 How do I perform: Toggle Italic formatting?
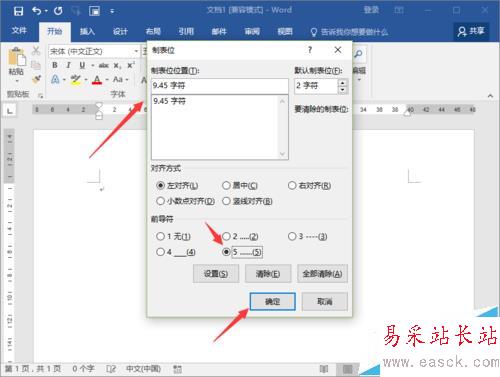point(68,65)
